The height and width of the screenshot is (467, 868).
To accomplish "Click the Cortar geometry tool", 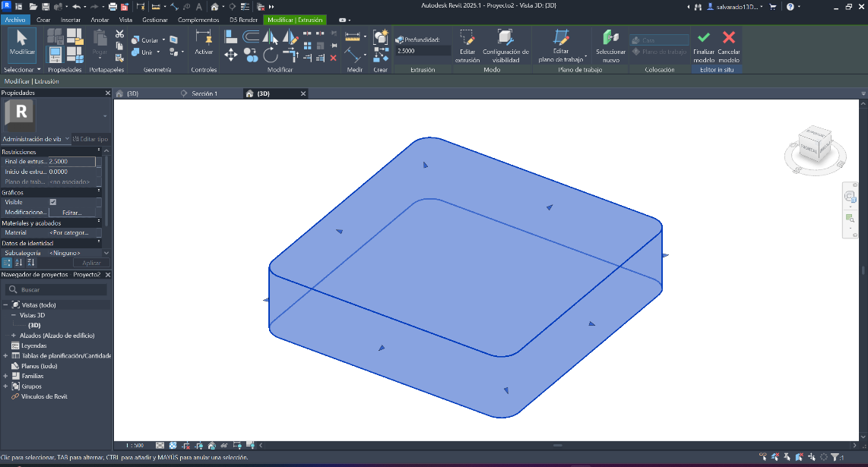I will click(145, 39).
